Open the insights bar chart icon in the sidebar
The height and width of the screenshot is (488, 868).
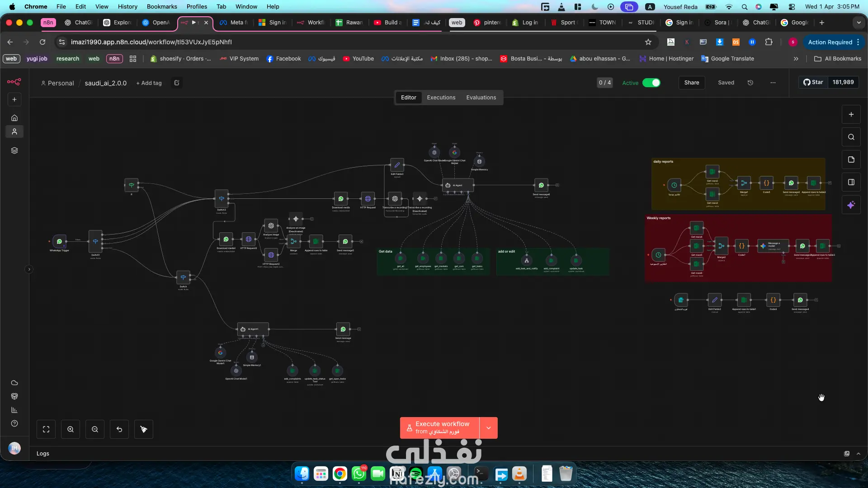pyautogui.click(x=14, y=410)
